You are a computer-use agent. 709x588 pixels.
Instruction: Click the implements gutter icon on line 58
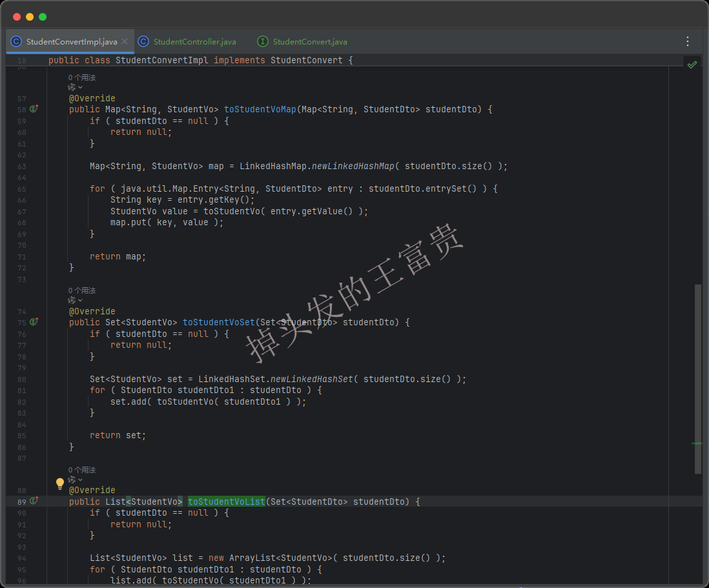coord(34,109)
